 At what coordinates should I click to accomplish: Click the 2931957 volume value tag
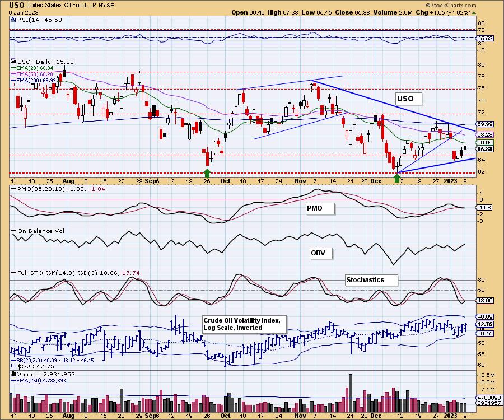coord(489,403)
